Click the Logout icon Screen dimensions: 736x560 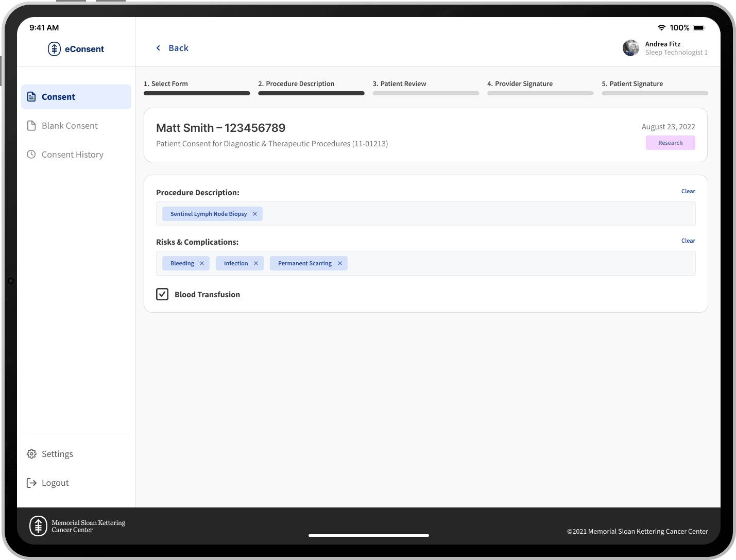pyautogui.click(x=32, y=483)
